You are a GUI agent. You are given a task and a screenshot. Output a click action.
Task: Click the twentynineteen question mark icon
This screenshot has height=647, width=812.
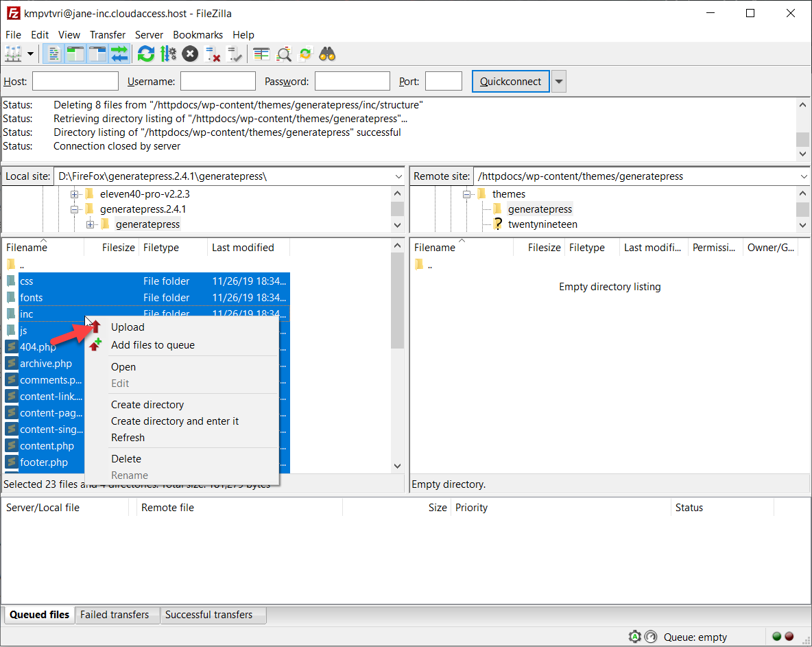(498, 224)
